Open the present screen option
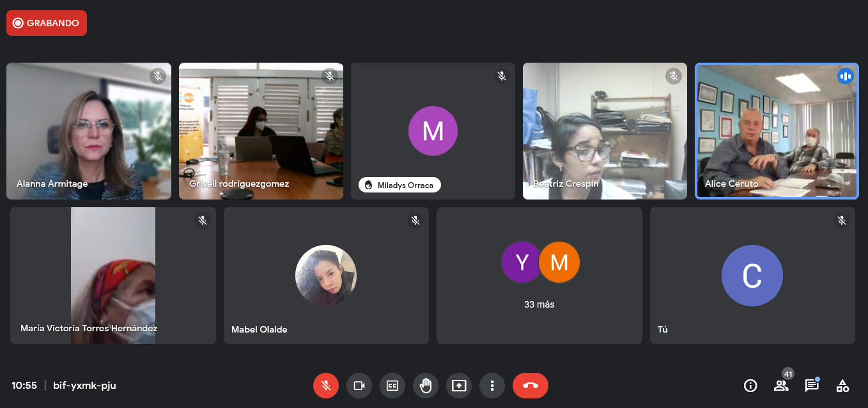 [459, 386]
